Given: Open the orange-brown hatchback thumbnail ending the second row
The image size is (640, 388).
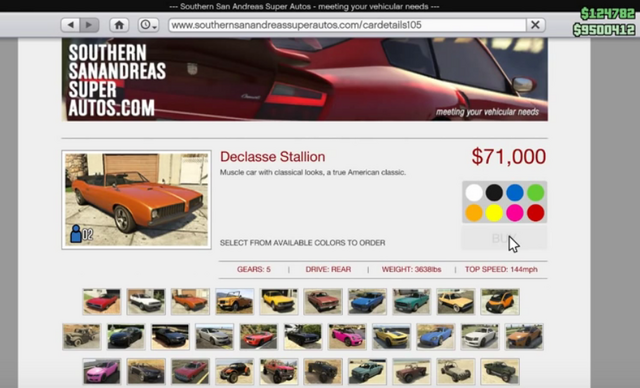Looking at the screenshot, I should [524, 337].
